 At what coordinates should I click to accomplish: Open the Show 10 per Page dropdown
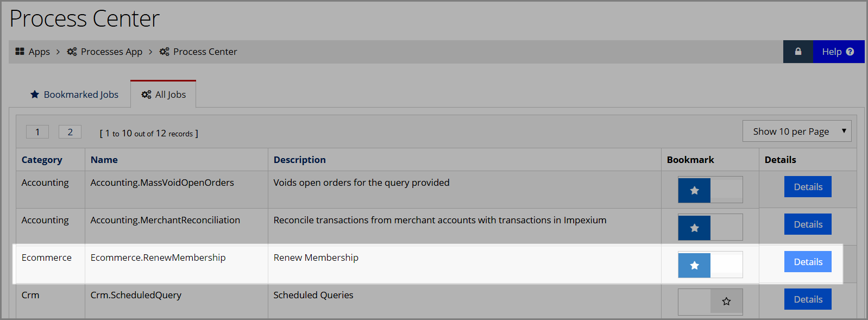[x=797, y=131]
